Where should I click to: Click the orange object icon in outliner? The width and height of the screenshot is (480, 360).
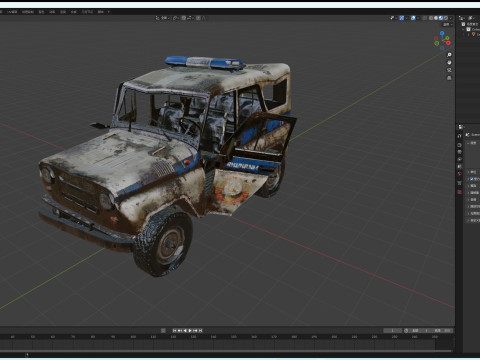[x=473, y=34]
